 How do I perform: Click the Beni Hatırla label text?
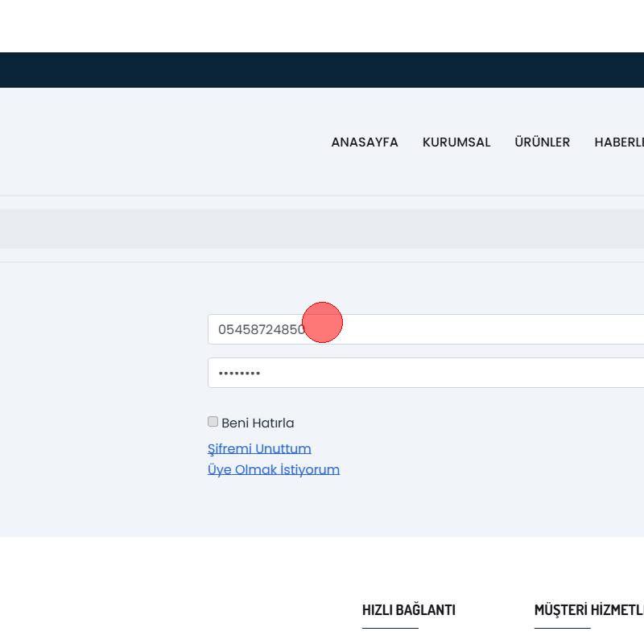pyautogui.click(x=258, y=423)
